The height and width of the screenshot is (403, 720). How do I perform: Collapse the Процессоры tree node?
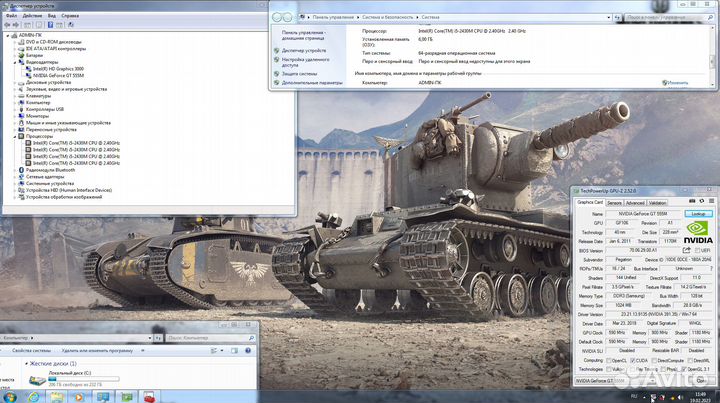(x=16, y=136)
